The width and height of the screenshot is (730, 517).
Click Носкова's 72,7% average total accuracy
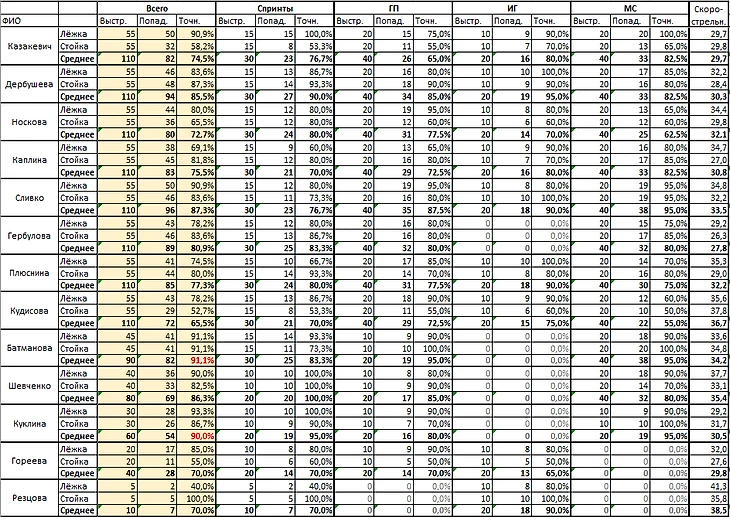click(x=196, y=135)
